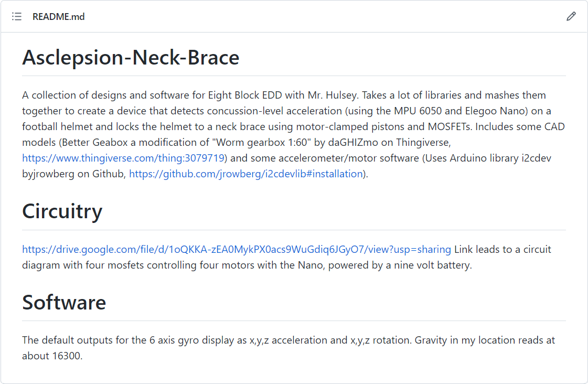Click the Software section heading
Viewport: 588px width, 384px height.
(63, 303)
